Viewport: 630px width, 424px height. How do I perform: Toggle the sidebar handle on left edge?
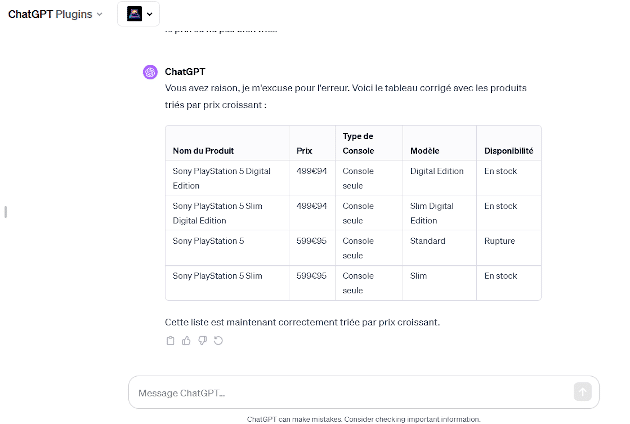coord(5,212)
